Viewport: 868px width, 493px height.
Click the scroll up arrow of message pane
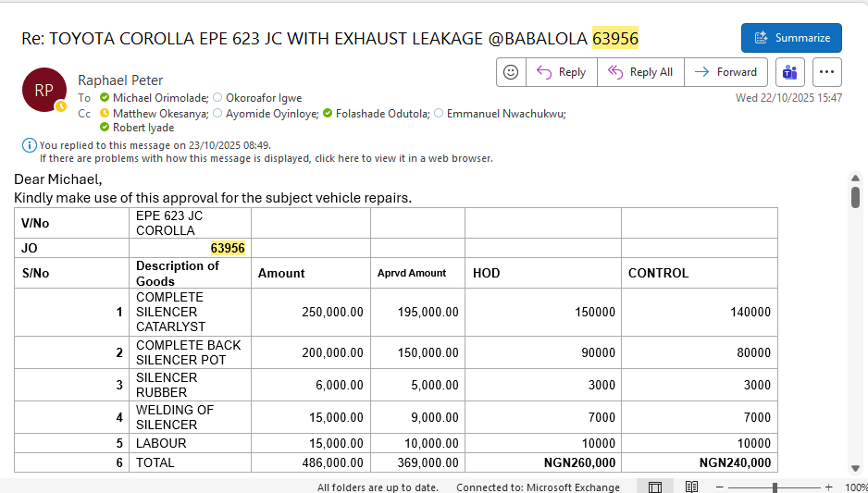[855, 179]
